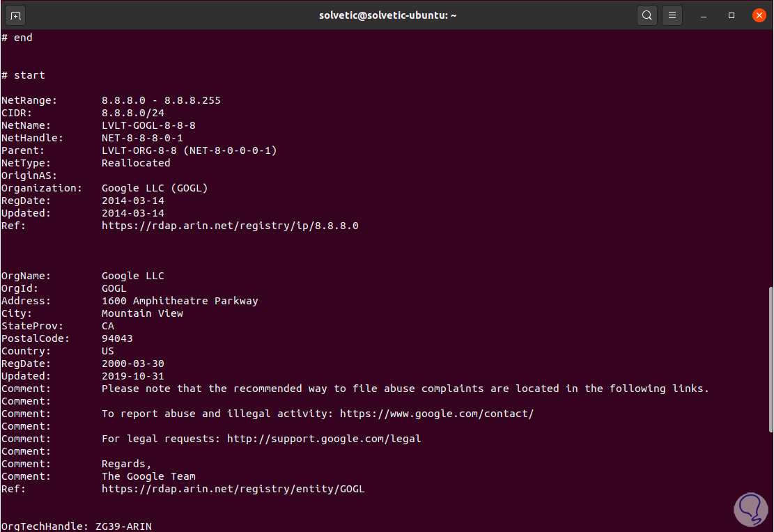Image resolution: width=774 pixels, height=532 pixels.
Task: Maximize the terminal window
Action: pos(732,15)
